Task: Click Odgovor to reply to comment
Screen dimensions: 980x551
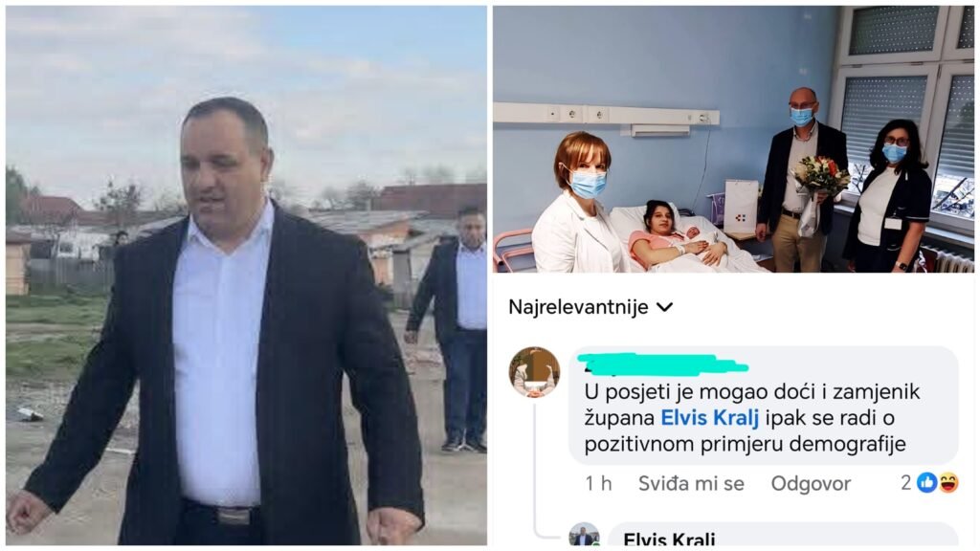Action: (x=811, y=483)
